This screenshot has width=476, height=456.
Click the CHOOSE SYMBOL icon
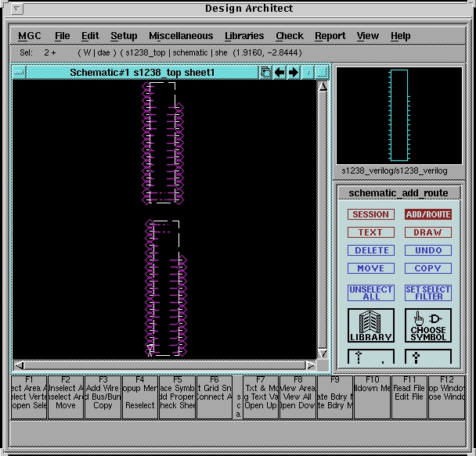point(427,325)
